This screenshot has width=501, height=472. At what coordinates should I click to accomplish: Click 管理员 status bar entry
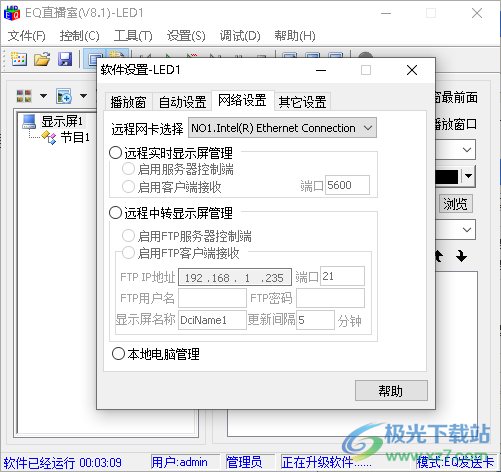click(x=244, y=462)
